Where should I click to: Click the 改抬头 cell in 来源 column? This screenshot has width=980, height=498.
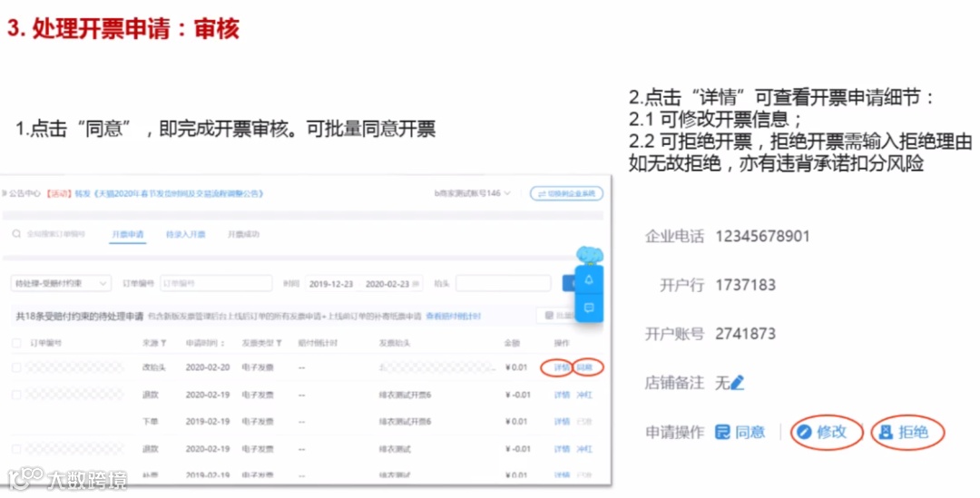point(153,367)
